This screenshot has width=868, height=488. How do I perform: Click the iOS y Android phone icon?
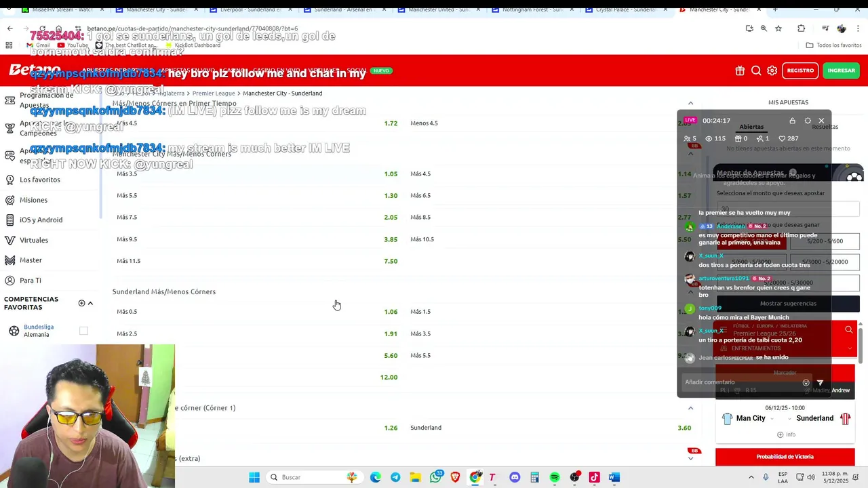(9, 220)
